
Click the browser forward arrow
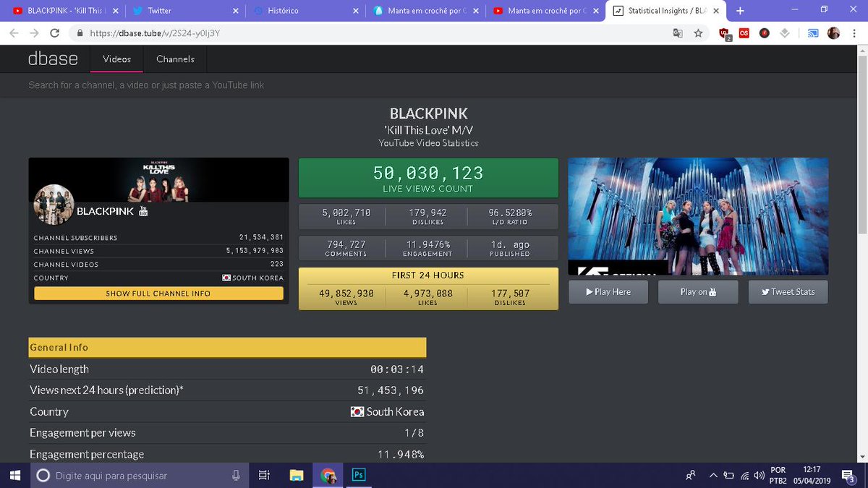pyautogui.click(x=34, y=33)
